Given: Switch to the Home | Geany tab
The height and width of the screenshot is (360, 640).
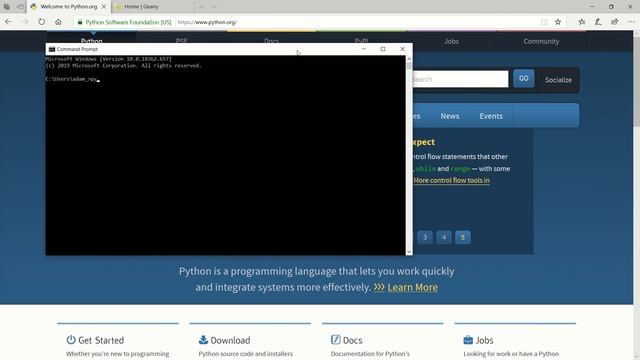Looking at the screenshot, I should coord(152,7).
